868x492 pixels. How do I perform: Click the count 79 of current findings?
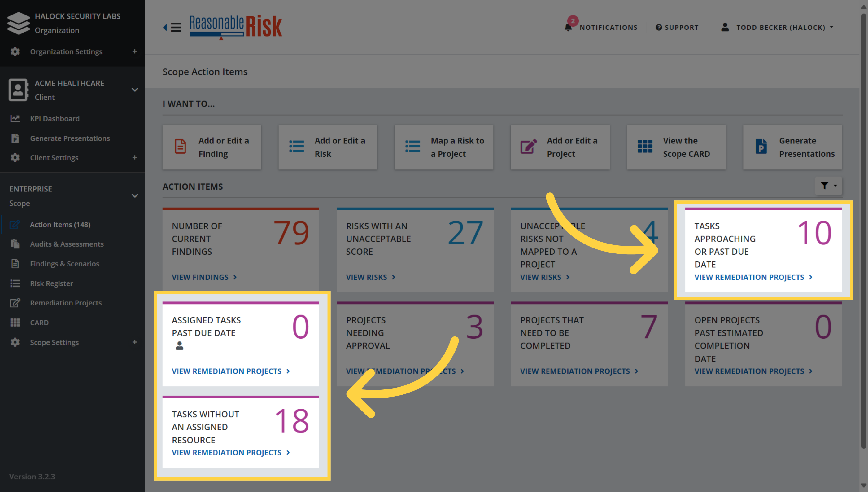291,232
